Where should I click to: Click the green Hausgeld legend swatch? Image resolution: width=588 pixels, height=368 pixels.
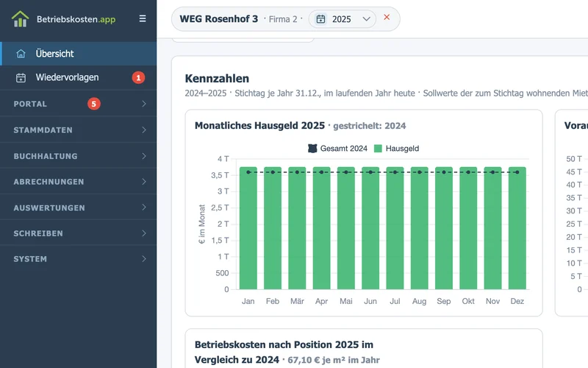point(378,149)
